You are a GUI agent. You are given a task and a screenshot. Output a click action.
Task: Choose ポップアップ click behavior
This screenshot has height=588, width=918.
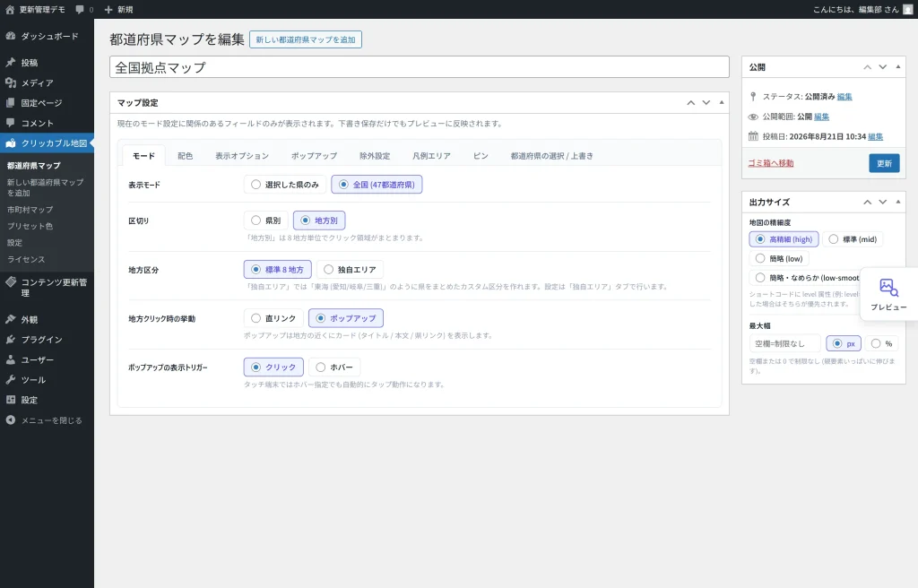346,318
